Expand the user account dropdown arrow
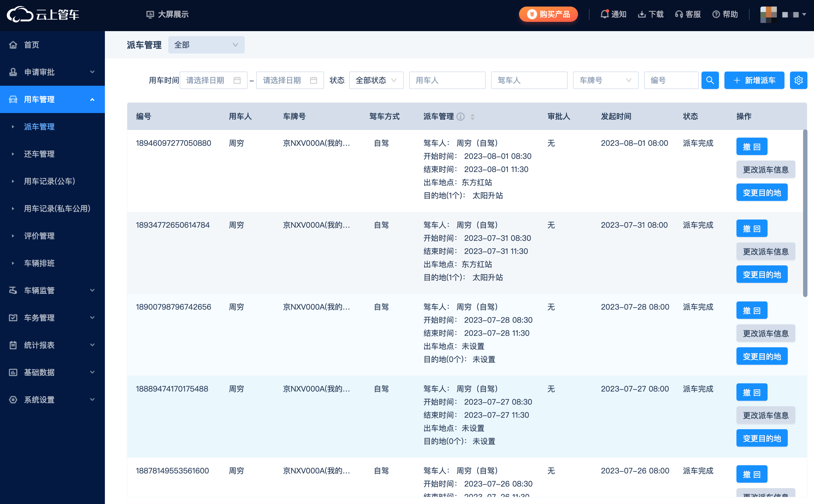Viewport: 814px width, 504px height. 804,14
